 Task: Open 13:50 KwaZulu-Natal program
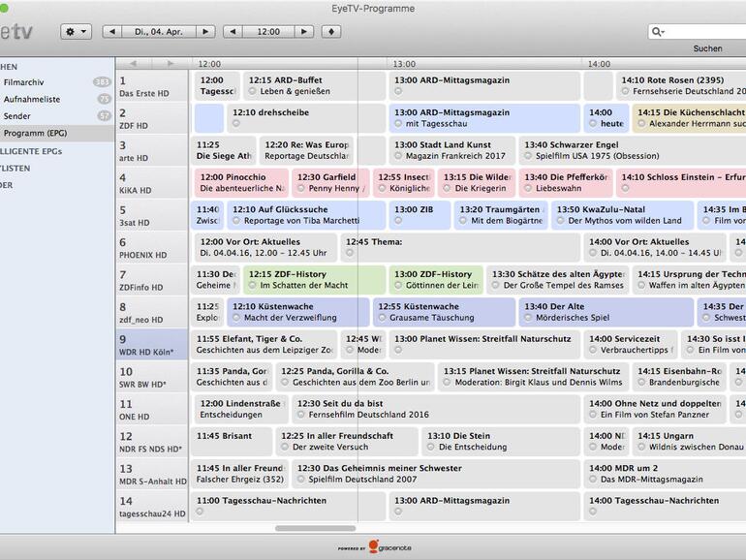pos(622,215)
